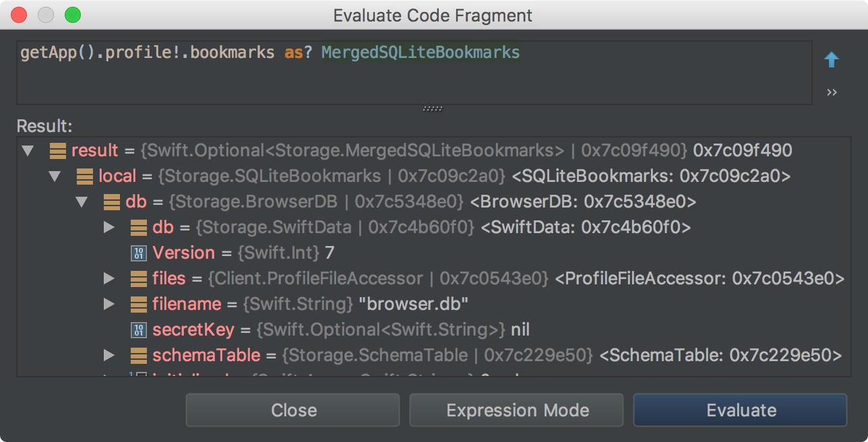Expand the filename string node
868x442 pixels.
[108, 304]
